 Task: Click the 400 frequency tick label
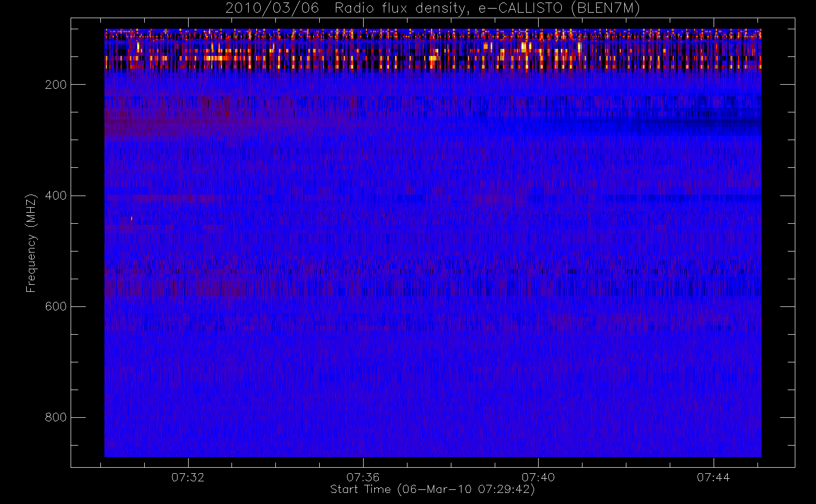point(56,196)
